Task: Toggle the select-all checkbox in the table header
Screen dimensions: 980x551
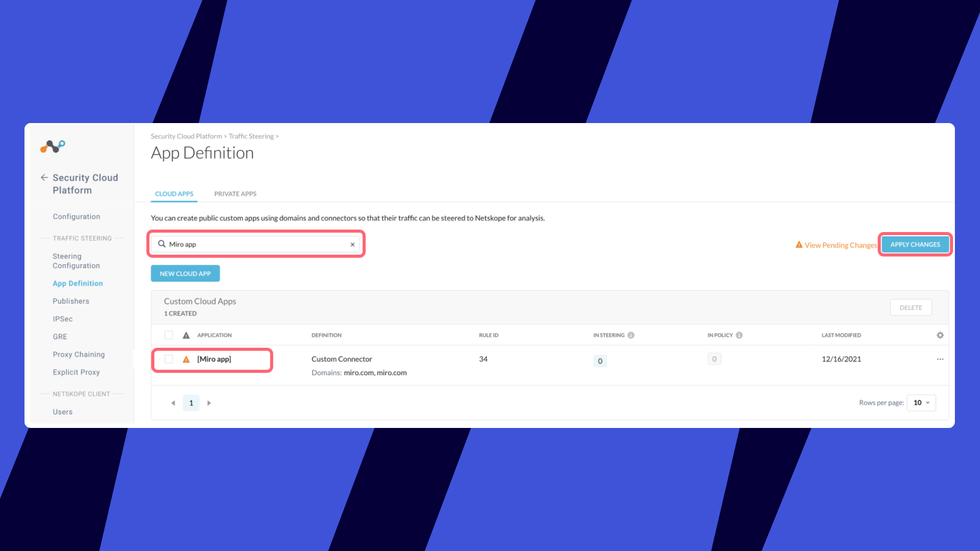Action: [168, 335]
